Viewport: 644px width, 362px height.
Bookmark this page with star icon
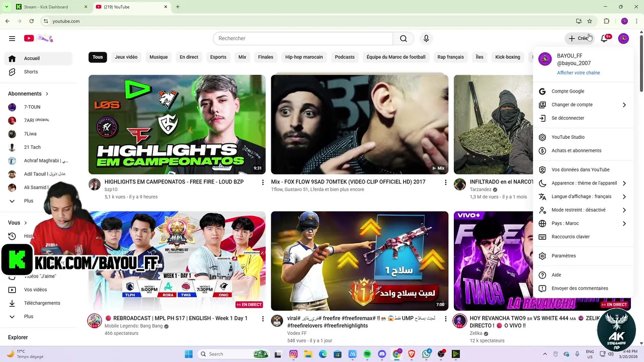click(590, 21)
